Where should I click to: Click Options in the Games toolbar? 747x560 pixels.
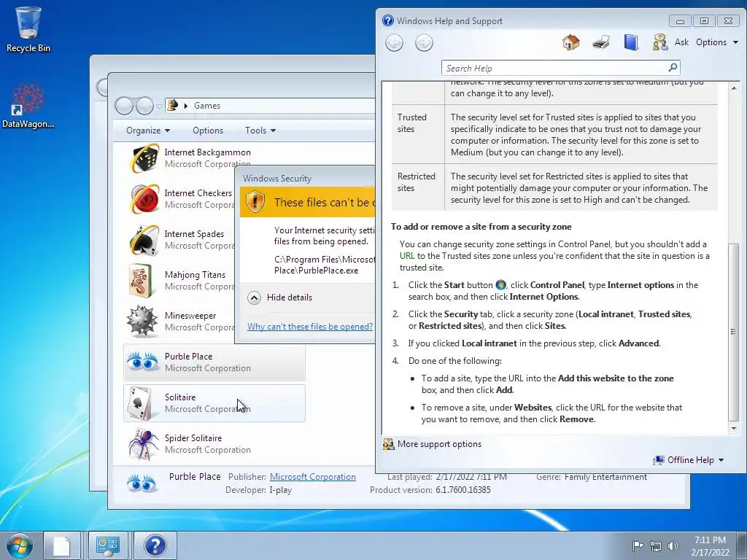(208, 131)
